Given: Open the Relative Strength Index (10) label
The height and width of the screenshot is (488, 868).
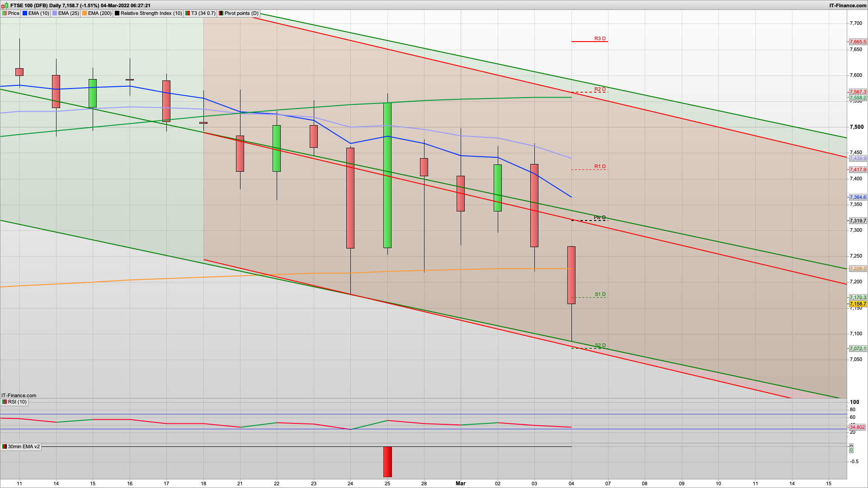Looking at the screenshot, I should (x=151, y=13).
